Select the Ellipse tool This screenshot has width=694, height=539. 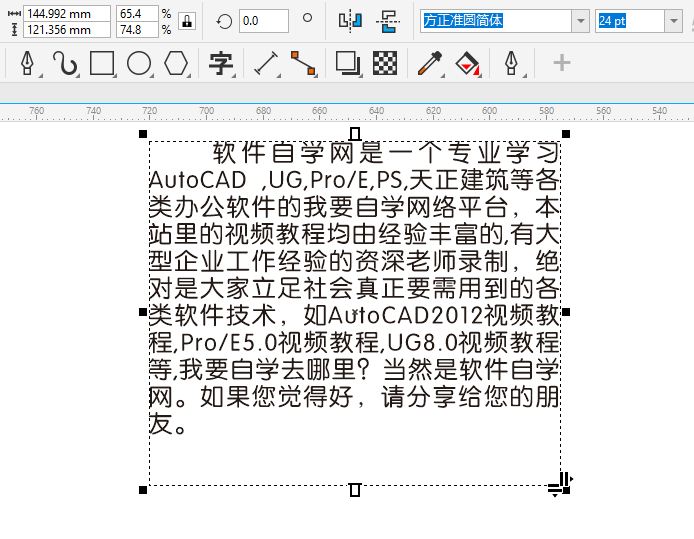click(139, 63)
